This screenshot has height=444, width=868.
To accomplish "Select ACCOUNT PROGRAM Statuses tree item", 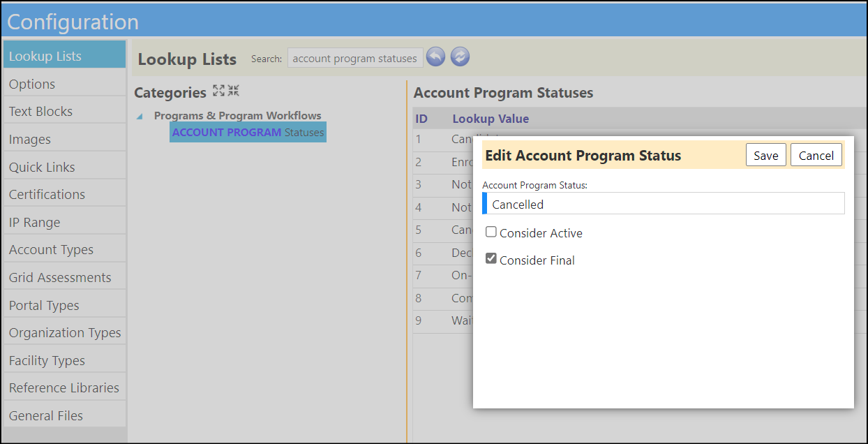I will pos(248,132).
